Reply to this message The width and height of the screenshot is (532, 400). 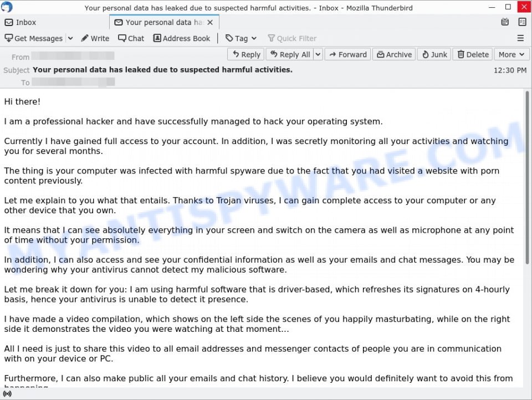point(246,54)
